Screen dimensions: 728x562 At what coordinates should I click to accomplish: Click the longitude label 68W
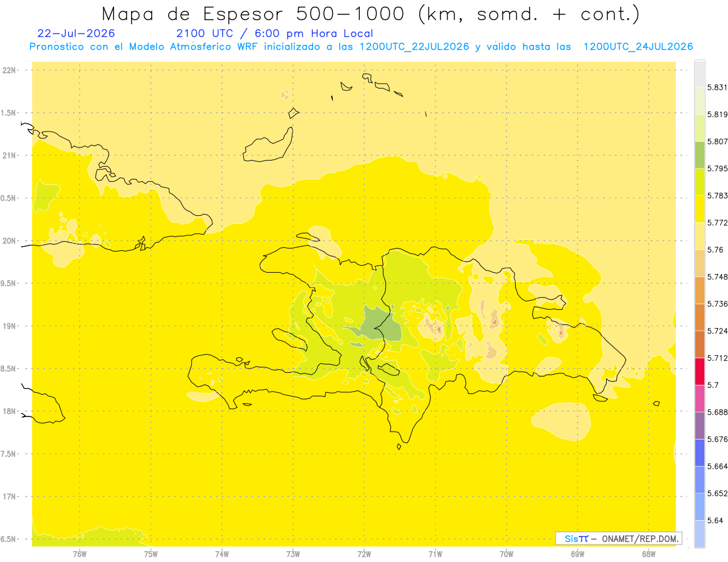[x=649, y=554]
